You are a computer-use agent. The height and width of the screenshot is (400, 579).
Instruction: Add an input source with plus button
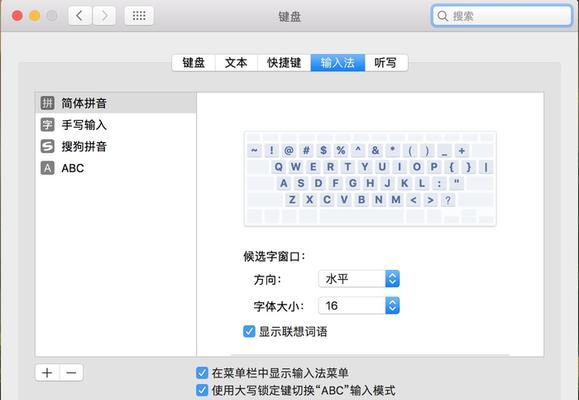tap(47, 373)
